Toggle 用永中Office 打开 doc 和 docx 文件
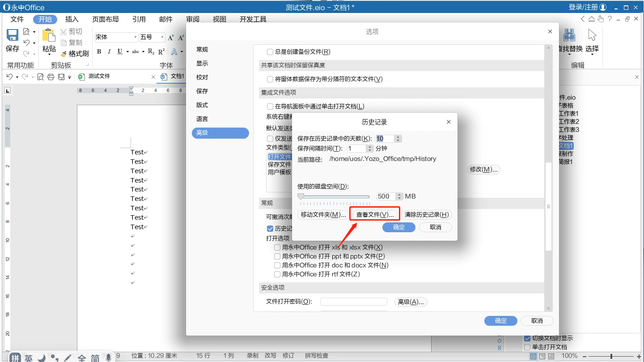 (277, 265)
